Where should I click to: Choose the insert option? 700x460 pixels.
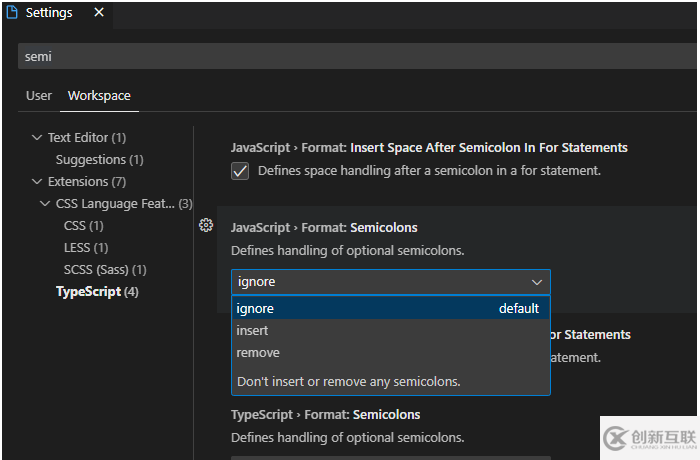(x=391, y=330)
